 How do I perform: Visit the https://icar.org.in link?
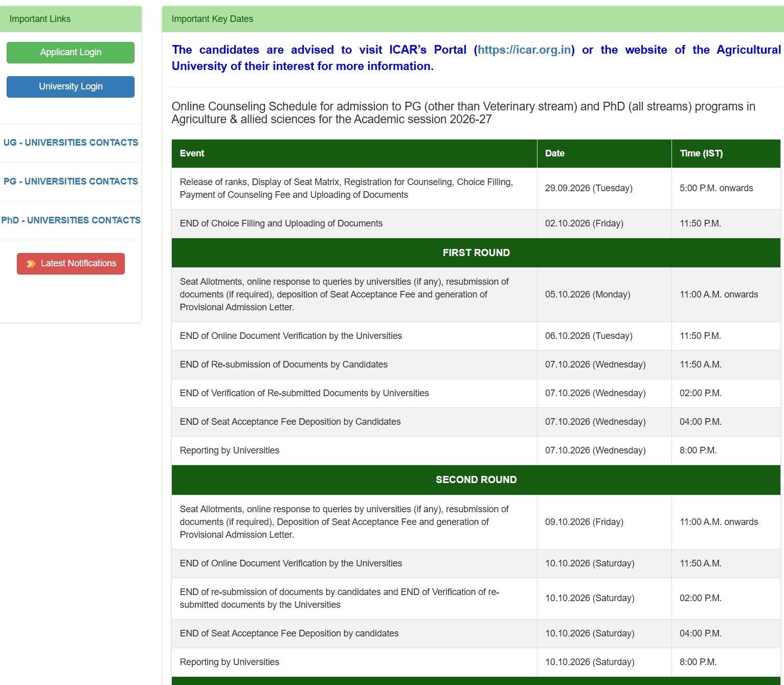click(x=524, y=50)
